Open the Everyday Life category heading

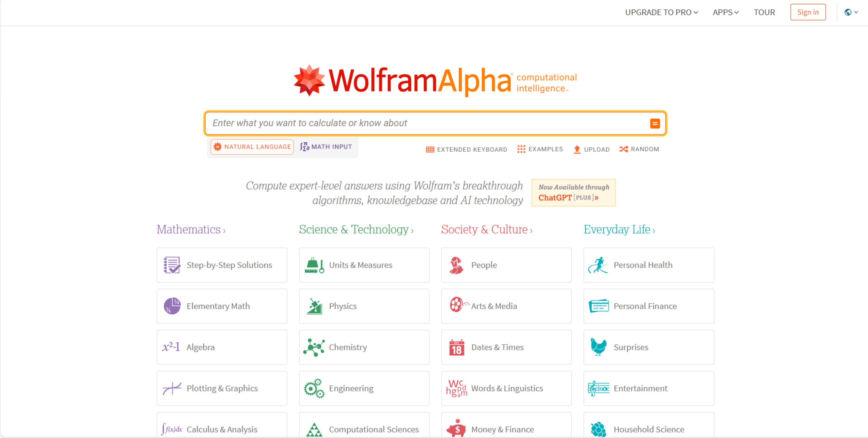(x=619, y=229)
